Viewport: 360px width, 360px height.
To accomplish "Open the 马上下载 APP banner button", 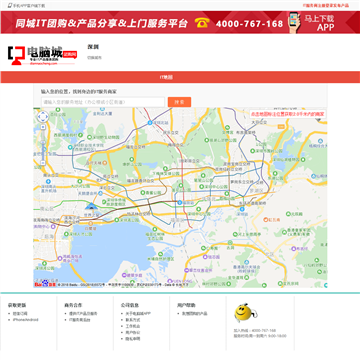I will 318,23.
